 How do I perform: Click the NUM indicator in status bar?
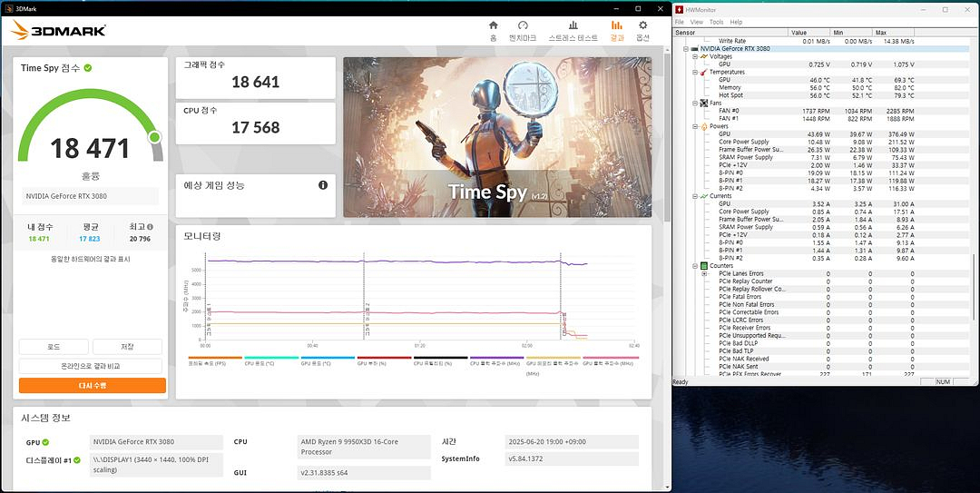click(944, 381)
